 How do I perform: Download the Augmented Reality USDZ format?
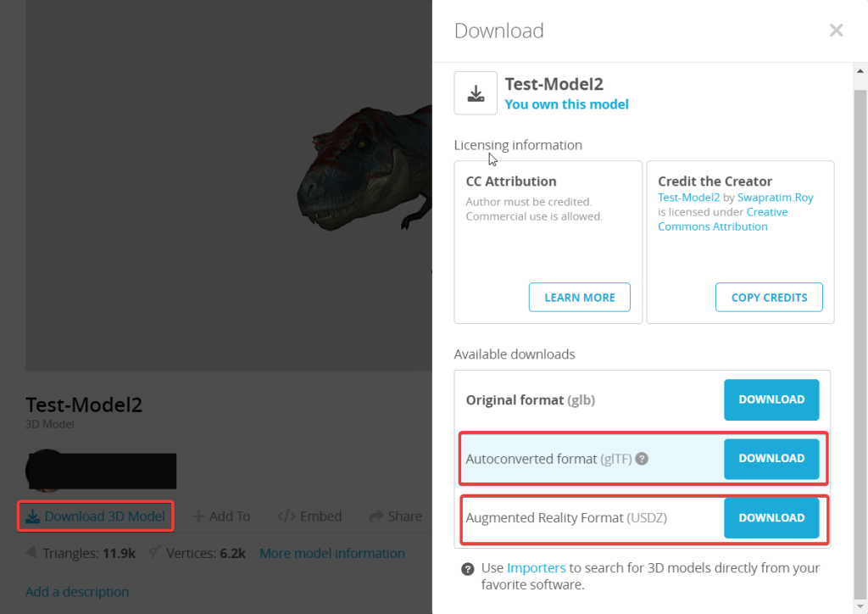[x=771, y=517]
